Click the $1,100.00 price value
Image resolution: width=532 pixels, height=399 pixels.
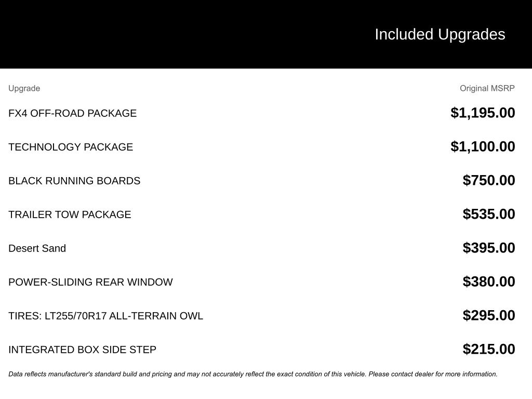[x=483, y=147]
